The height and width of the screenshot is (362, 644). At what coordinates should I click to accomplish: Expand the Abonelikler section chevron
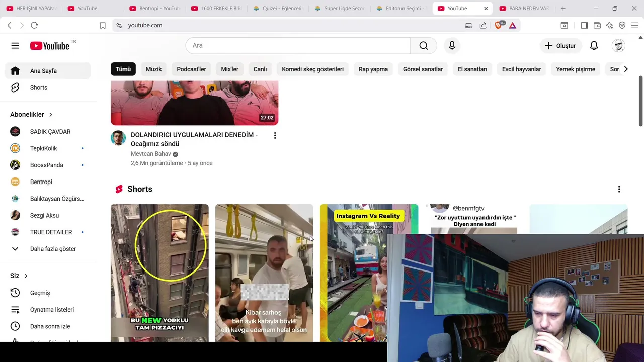[x=50, y=115]
